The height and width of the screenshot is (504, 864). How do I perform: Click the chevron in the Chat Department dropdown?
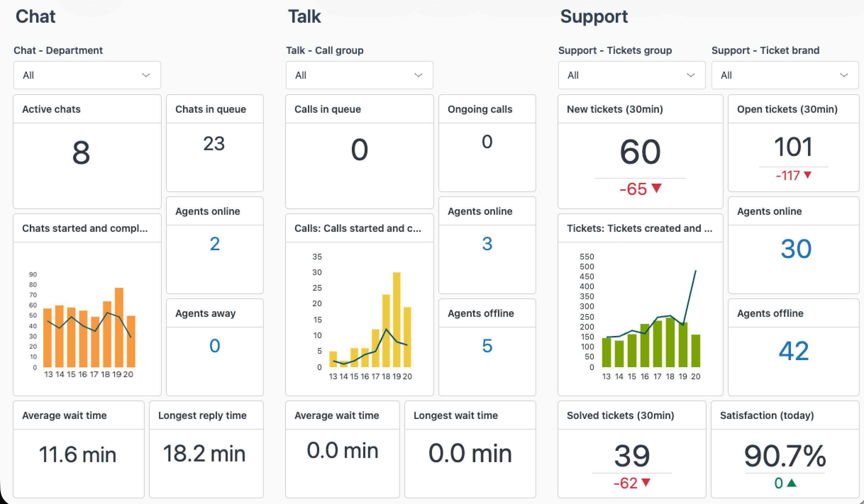tap(146, 75)
